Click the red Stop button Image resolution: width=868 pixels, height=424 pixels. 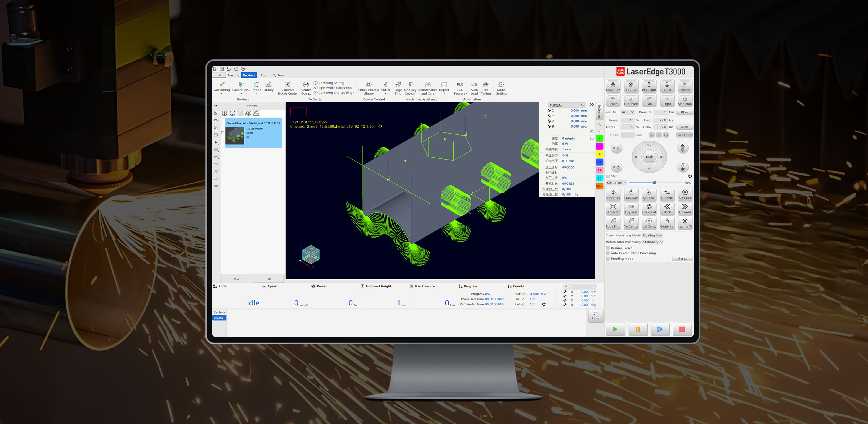tap(682, 329)
